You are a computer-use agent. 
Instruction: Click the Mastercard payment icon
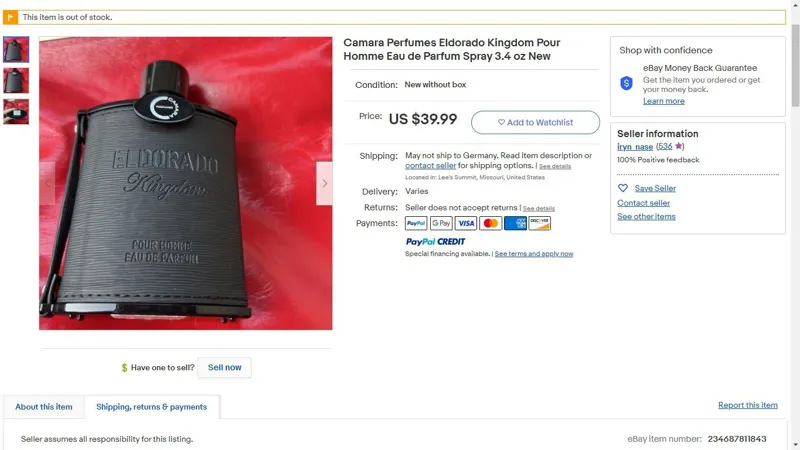(490, 223)
